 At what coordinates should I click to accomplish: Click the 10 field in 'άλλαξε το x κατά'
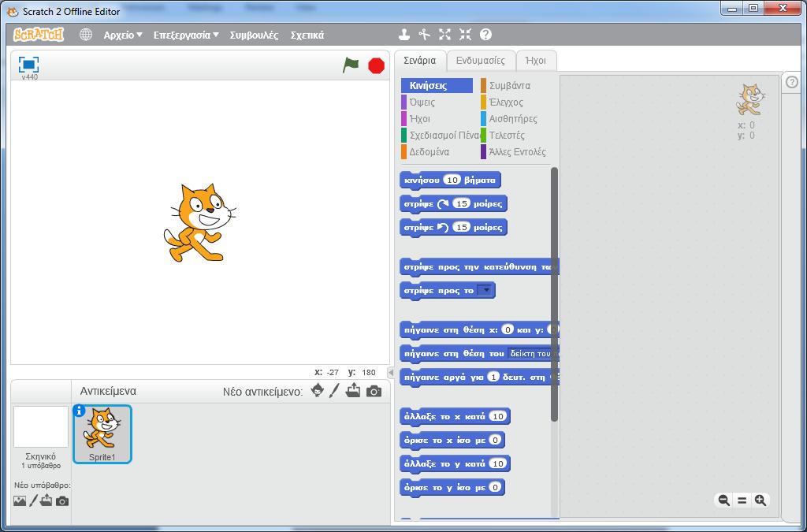pyautogui.click(x=498, y=417)
